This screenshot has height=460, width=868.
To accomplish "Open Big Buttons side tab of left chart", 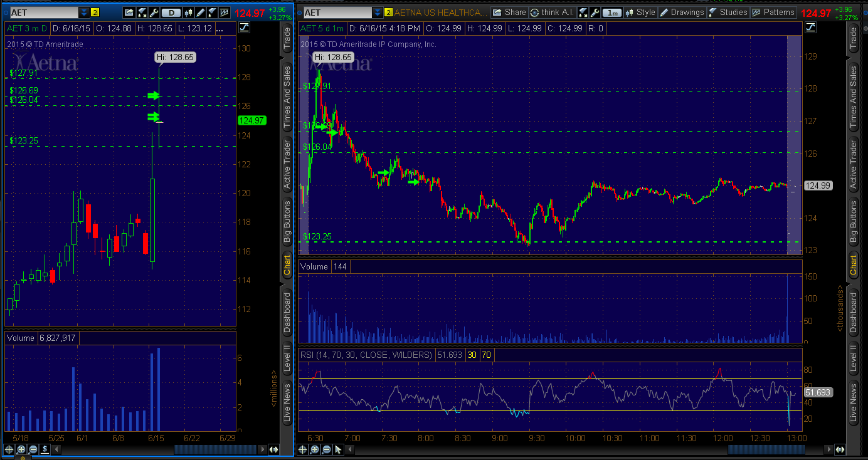I will pyautogui.click(x=287, y=221).
